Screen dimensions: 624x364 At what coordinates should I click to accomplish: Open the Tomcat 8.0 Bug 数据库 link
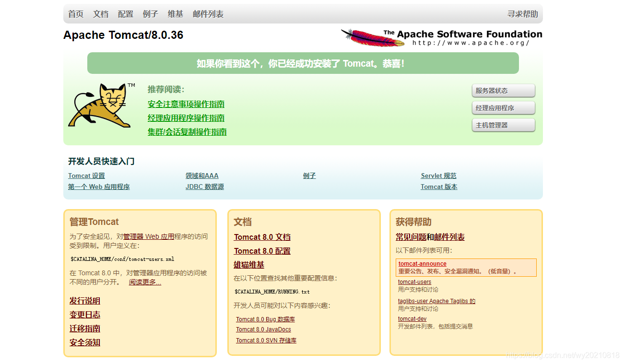265,319
